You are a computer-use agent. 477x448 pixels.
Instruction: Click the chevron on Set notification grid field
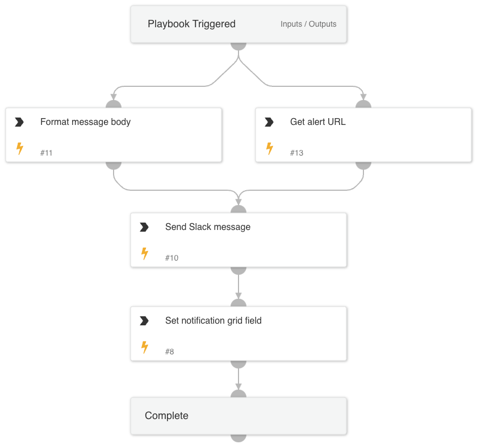[144, 321]
